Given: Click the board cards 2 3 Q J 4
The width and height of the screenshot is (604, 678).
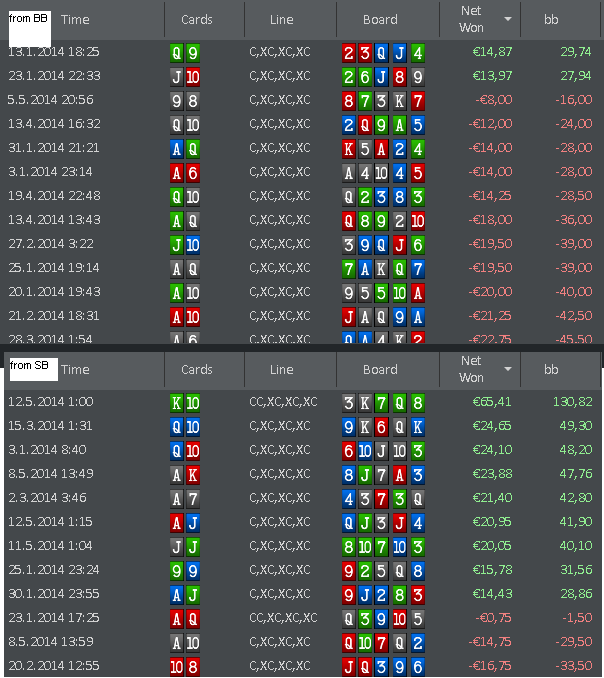Looking at the screenshot, I should pos(383,52).
